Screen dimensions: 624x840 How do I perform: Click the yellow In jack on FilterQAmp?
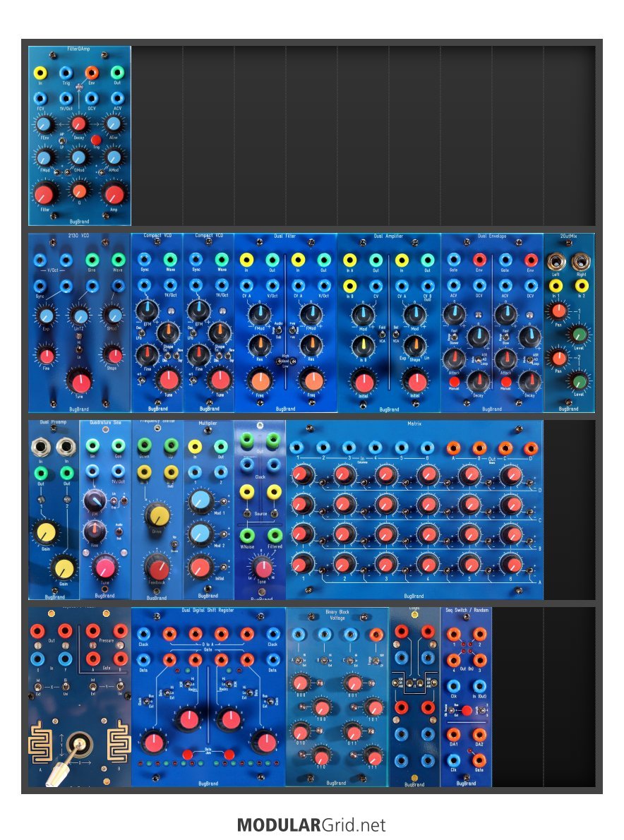40,72
